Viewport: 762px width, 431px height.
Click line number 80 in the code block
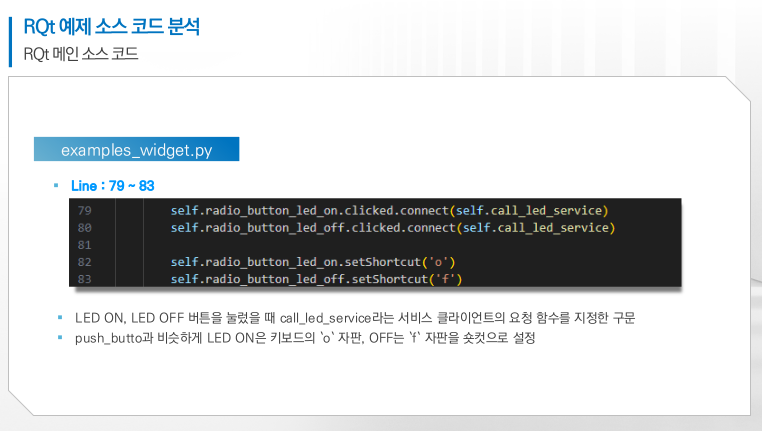point(85,227)
